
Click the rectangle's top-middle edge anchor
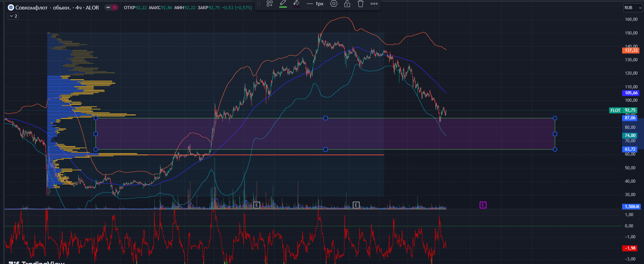pyautogui.click(x=325, y=118)
